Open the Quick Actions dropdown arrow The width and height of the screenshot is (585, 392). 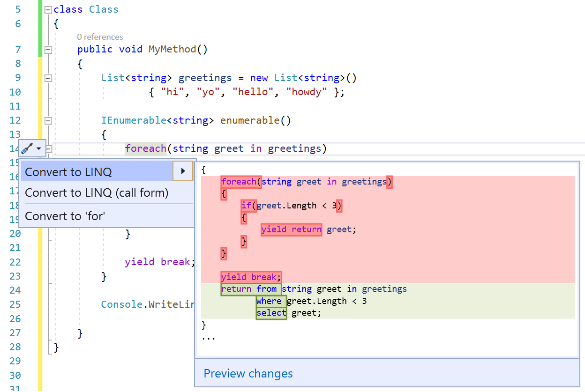[38, 148]
